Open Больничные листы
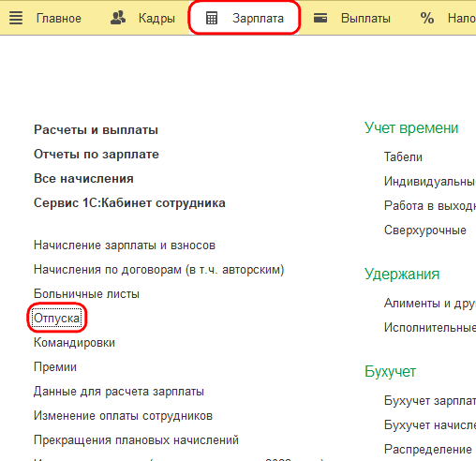476x461 pixels. tap(86, 294)
